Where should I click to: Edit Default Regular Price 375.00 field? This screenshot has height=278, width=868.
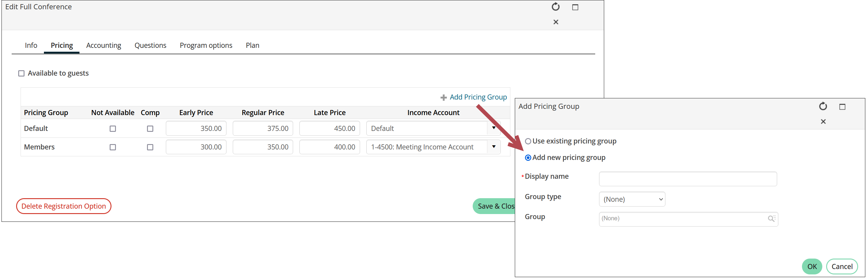pos(263,128)
